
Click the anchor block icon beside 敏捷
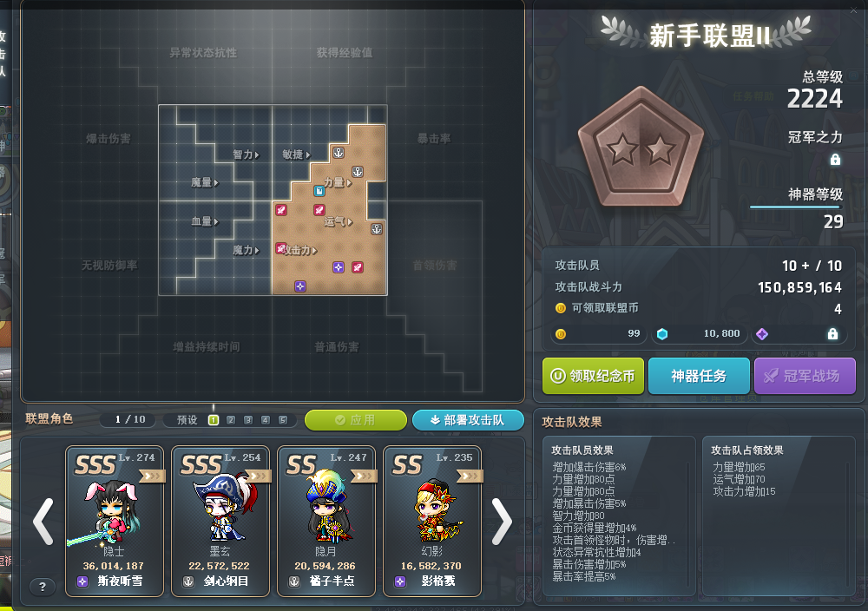(x=339, y=153)
